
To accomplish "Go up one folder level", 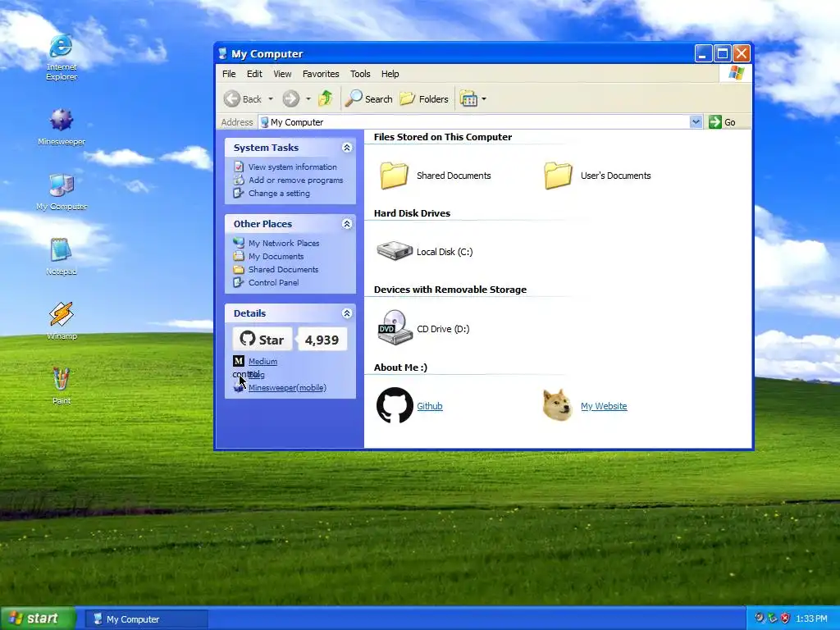I will tap(325, 98).
